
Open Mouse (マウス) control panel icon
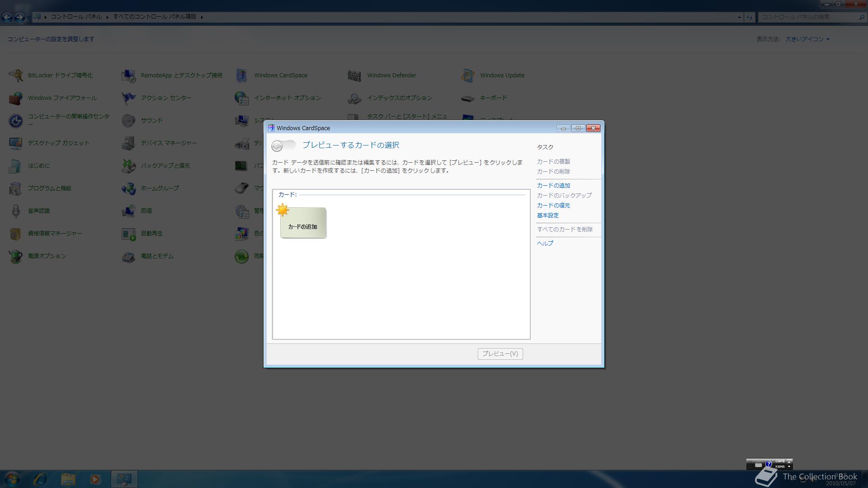[242, 188]
